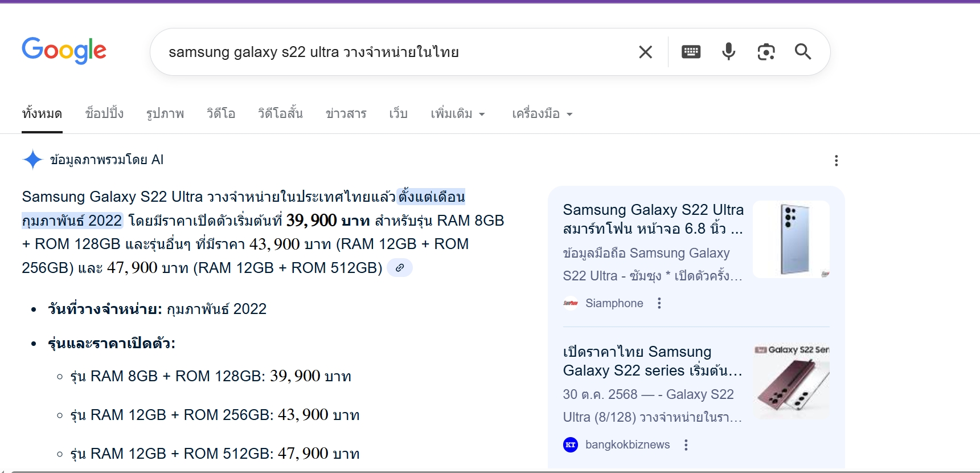Image resolution: width=980 pixels, height=473 pixels.
Task: Select the ทั้งหมด results tab
Action: click(x=42, y=113)
